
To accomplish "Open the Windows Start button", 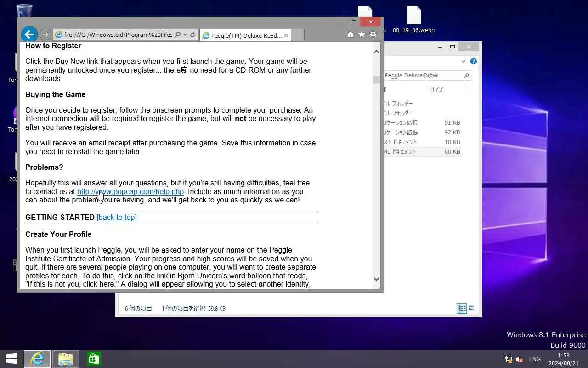I will coord(11,359).
